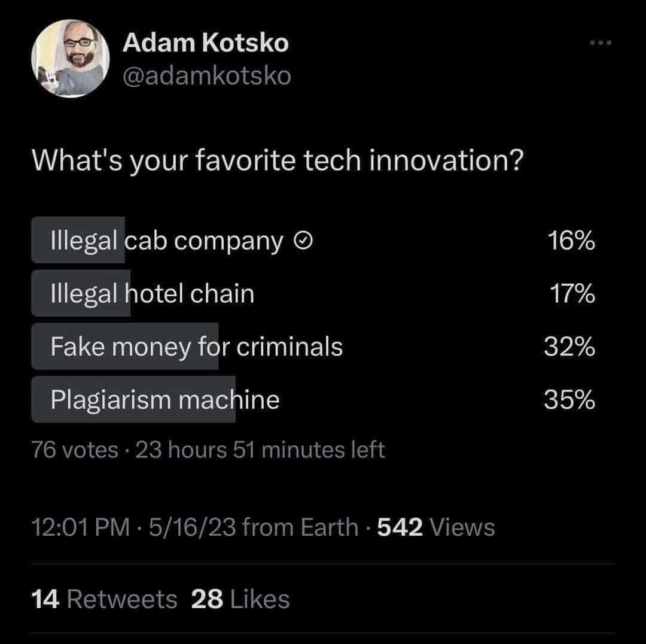Click the 35% poll result
The height and width of the screenshot is (644, 646).
569,399
